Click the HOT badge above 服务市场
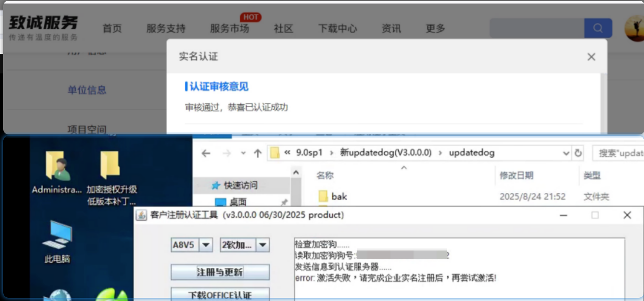 point(251,17)
